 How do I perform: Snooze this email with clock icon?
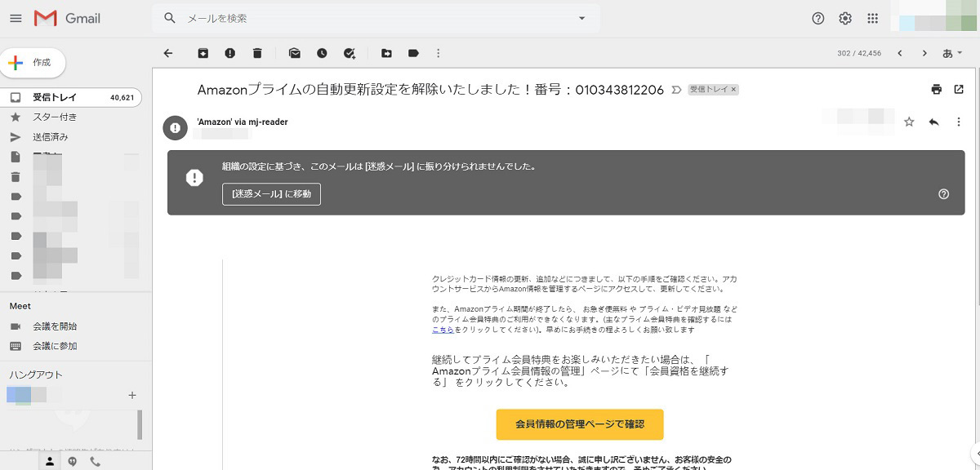[322, 53]
